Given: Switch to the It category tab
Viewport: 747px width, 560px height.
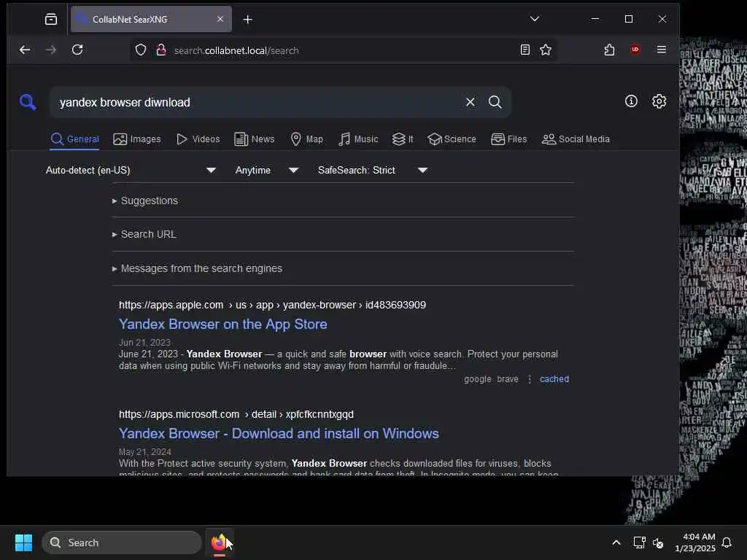Looking at the screenshot, I should tap(403, 139).
